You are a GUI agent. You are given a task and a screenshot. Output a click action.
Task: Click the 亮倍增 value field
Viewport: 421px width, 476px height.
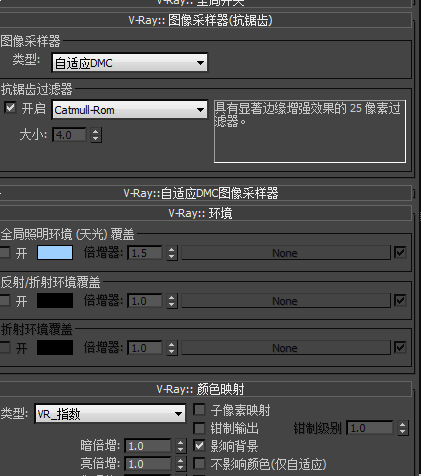pos(148,464)
